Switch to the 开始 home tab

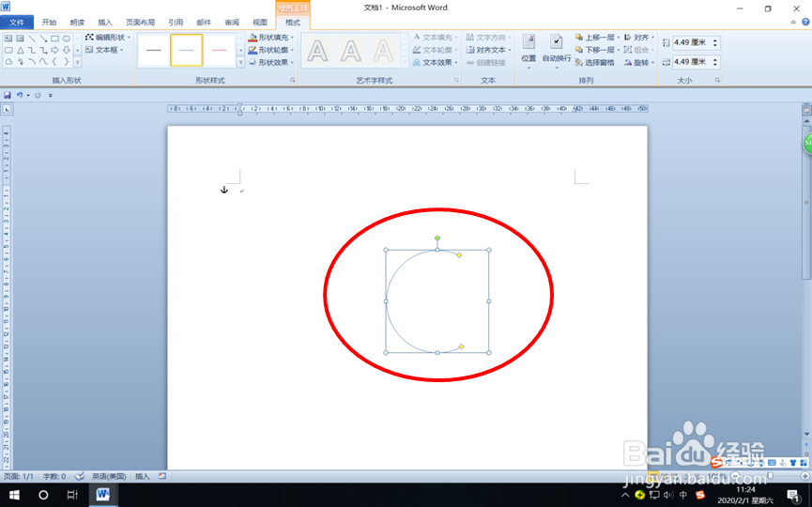point(49,23)
